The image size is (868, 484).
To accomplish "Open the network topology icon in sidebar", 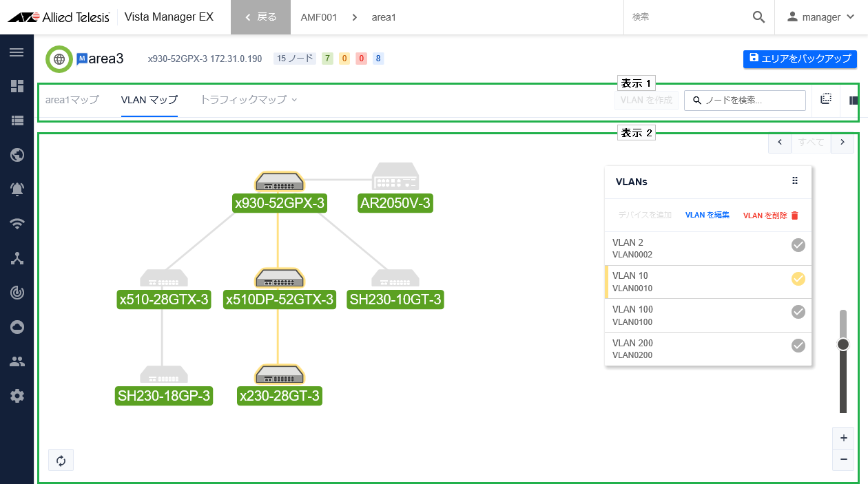I will [17, 258].
